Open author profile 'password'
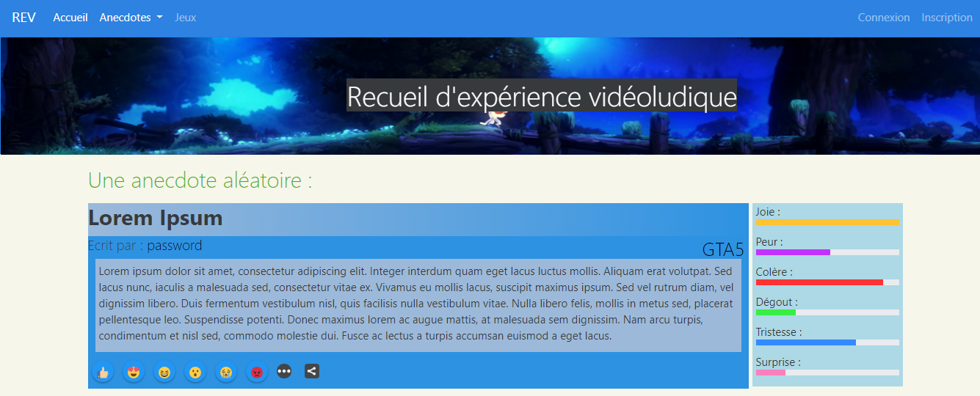This screenshot has height=396, width=980. pos(174,246)
